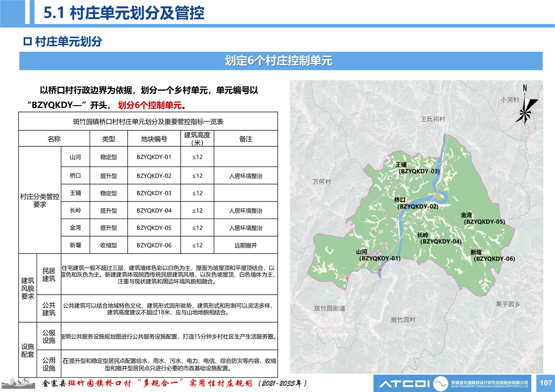This screenshot has height=392, width=555.
Task: Click the 桥口 name cell in table
Action: 76,176
